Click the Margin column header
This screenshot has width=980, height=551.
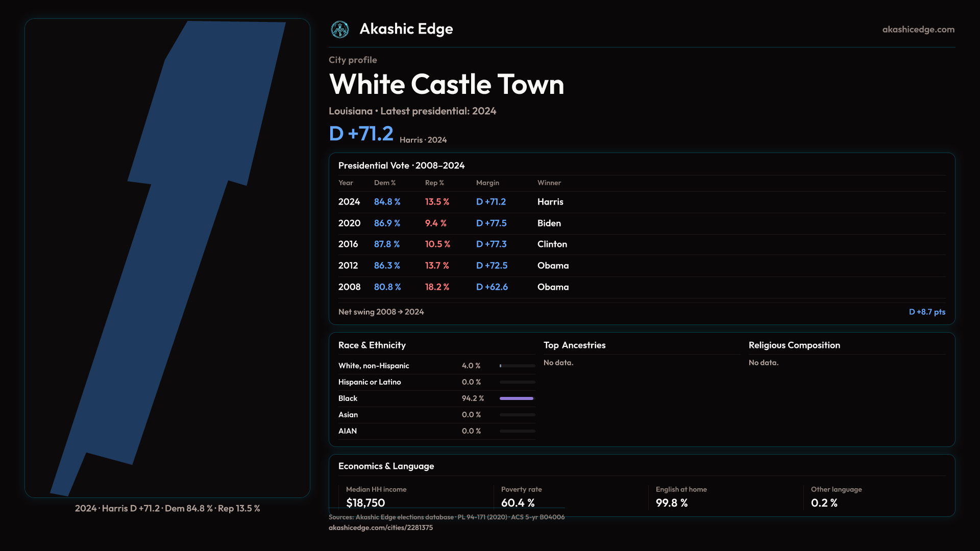click(487, 183)
